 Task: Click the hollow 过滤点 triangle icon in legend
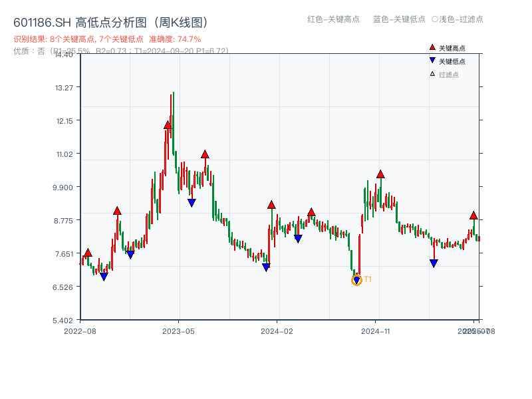pos(432,74)
